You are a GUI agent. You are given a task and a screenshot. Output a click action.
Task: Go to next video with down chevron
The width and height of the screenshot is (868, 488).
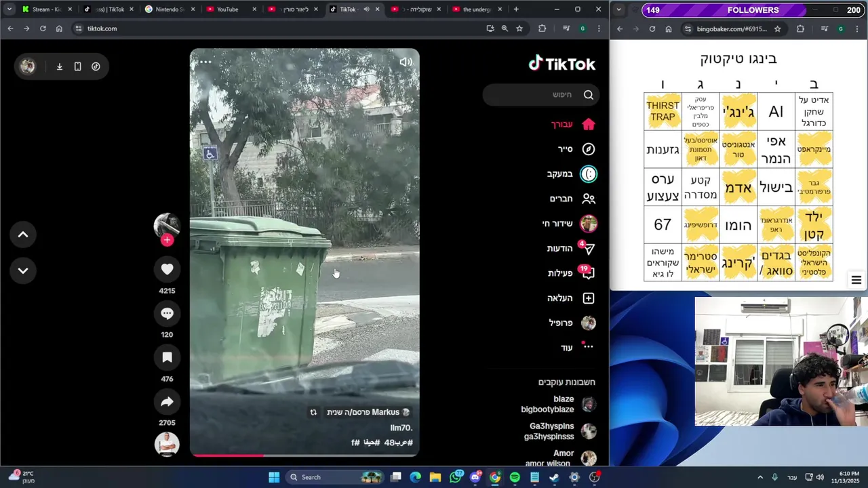[x=22, y=270]
